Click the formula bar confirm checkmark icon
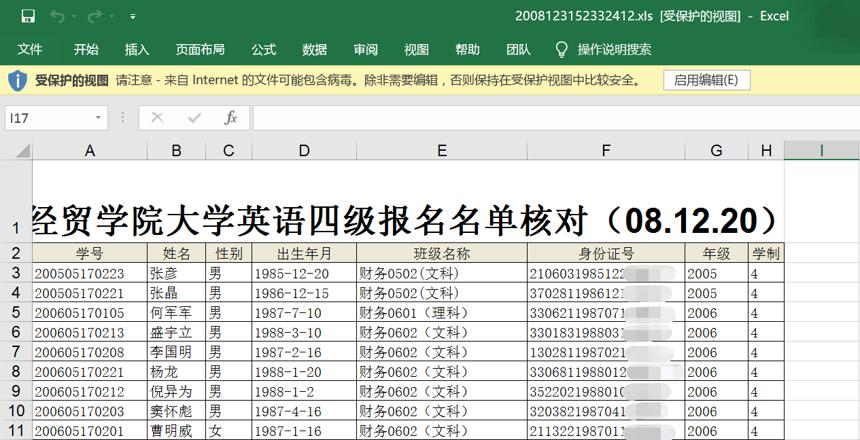Viewport: 860px width, 440px height. [194, 117]
